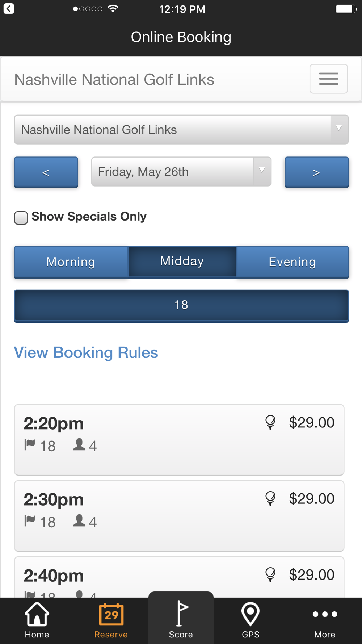Go to the next day with > button
Image resolution: width=362 pixels, height=644 pixels.
[x=317, y=172]
